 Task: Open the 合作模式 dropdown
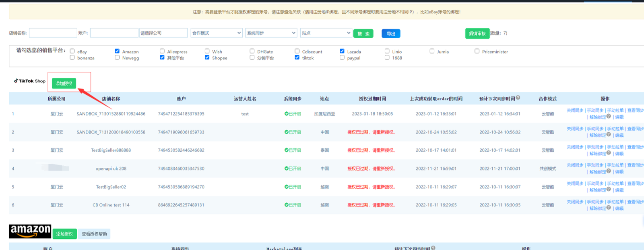[x=217, y=33]
